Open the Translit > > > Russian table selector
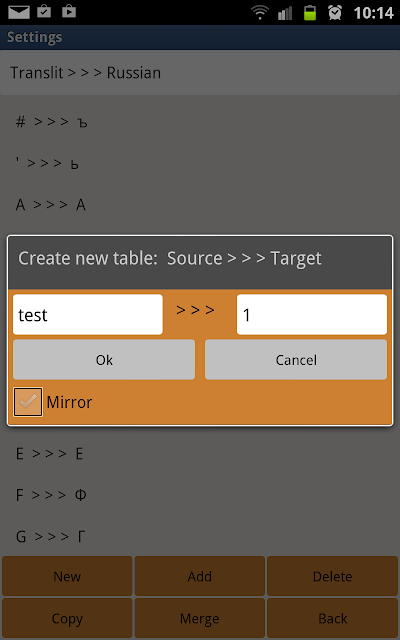Screen dimensions: 400x640 coord(200,73)
